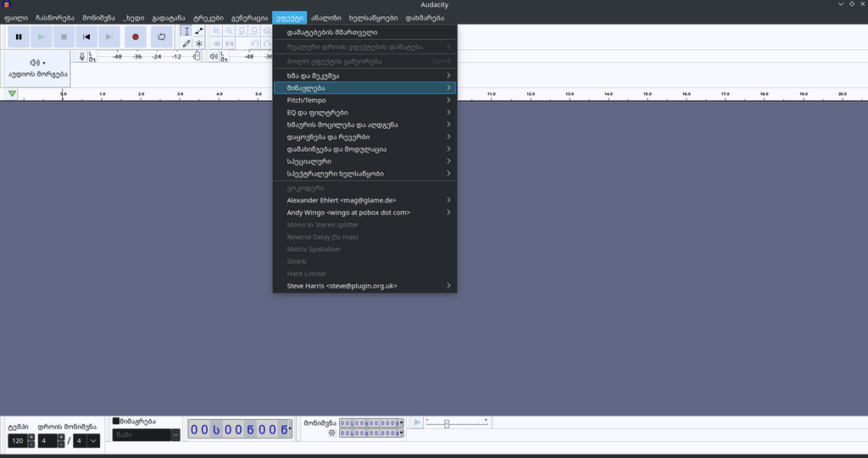
Task: Open the გენერაცია (Generate) menu
Action: 250,18
